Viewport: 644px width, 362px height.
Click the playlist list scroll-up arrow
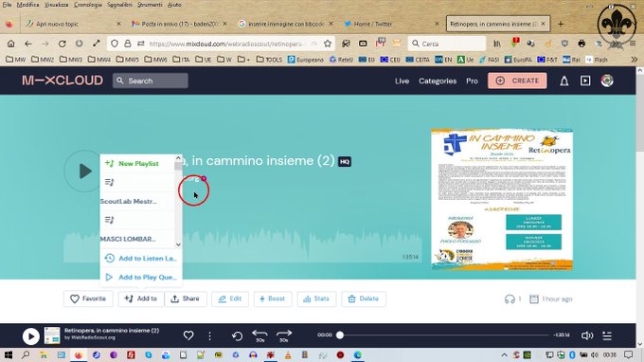tap(178, 158)
